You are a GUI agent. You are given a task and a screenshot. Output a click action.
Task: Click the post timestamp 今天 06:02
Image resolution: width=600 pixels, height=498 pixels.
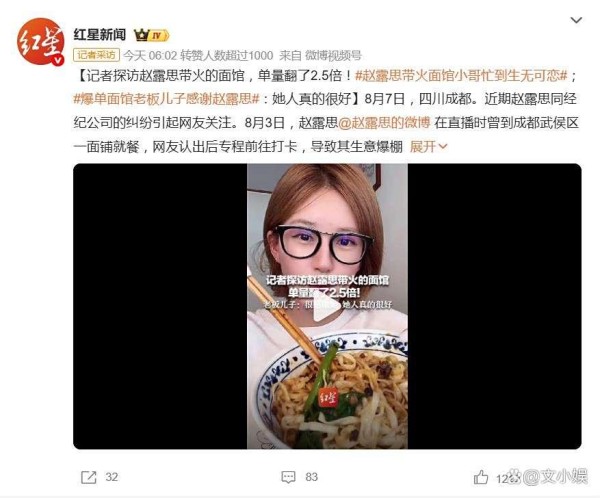(150, 56)
